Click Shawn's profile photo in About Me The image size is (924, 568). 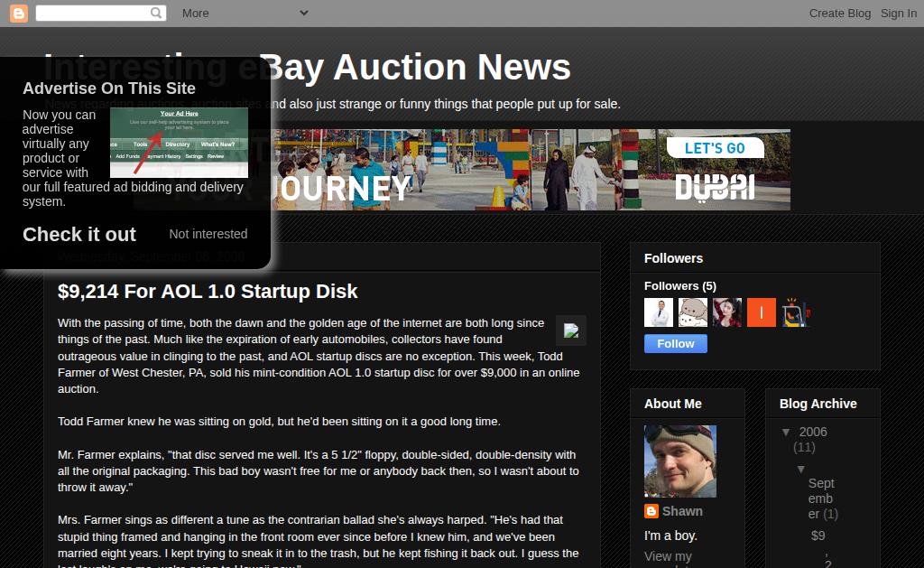point(680,461)
